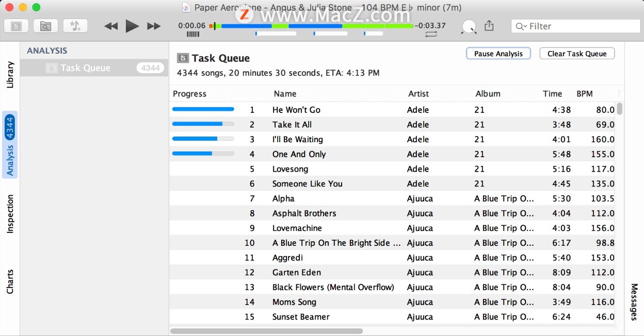Click the task queue toolbar icon
The width and height of the screenshot is (644, 336).
pyautogui.click(x=16, y=26)
